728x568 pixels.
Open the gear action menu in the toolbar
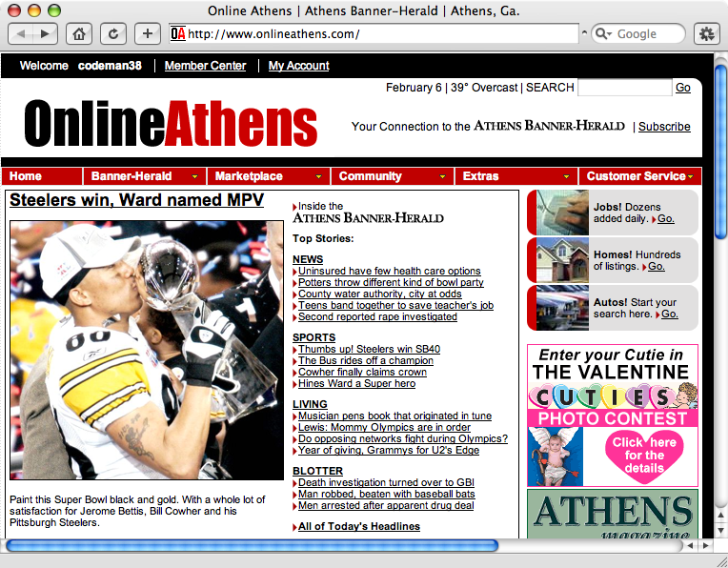[707, 34]
